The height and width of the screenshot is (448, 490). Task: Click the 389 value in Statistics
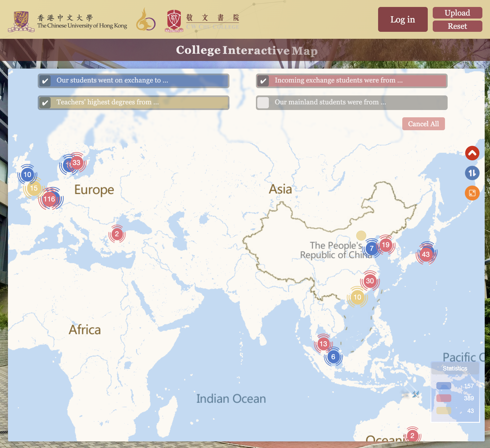[469, 398]
